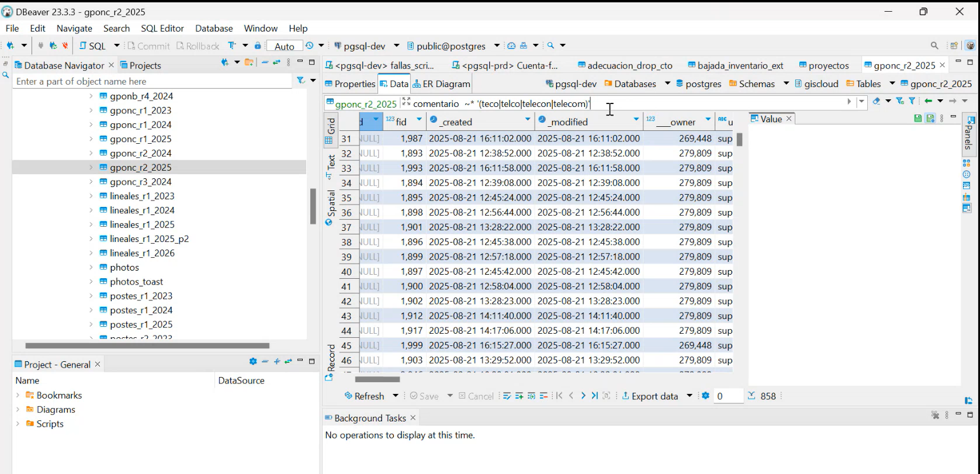Click the last page navigation arrow
The width and height of the screenshot is (980, 474).
594,396
